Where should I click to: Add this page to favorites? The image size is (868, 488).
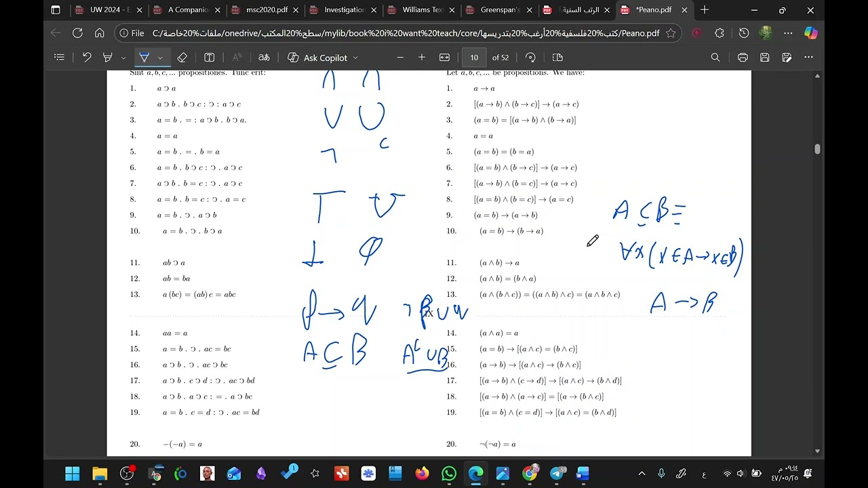click(671, 33)
